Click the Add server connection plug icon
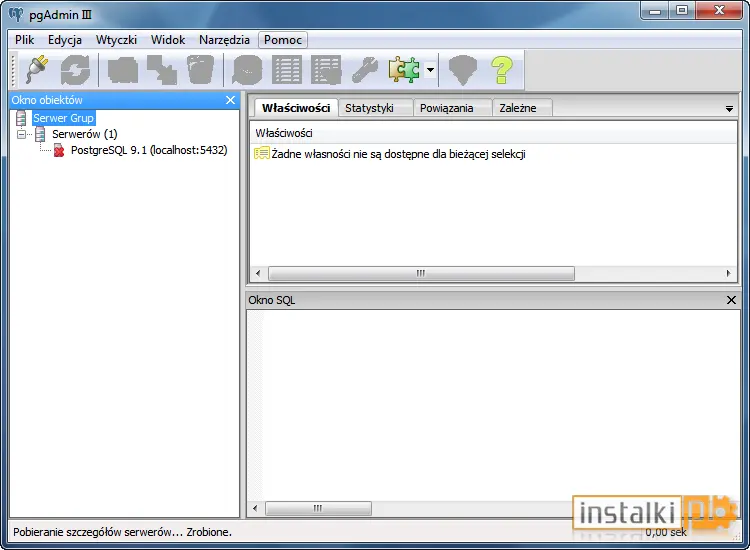The width and height of the screenshot is (750, 550). click(x=37, y=70)
